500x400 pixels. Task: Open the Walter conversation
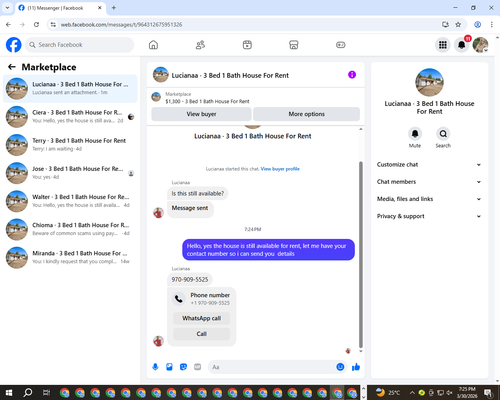pyautogui.click(x=70, y=201)
